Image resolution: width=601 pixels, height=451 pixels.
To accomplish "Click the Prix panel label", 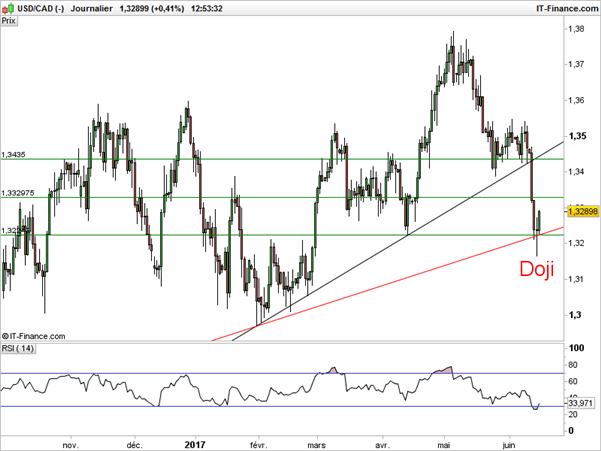I will [9, 21].
